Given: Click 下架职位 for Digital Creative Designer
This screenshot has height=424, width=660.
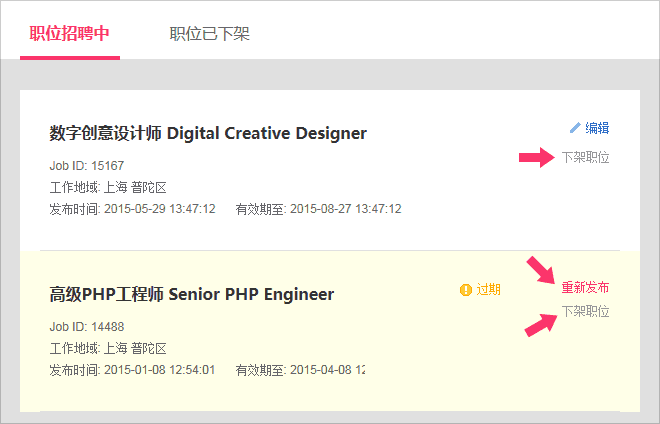Looking at the screenshot, I should (585, 157).
